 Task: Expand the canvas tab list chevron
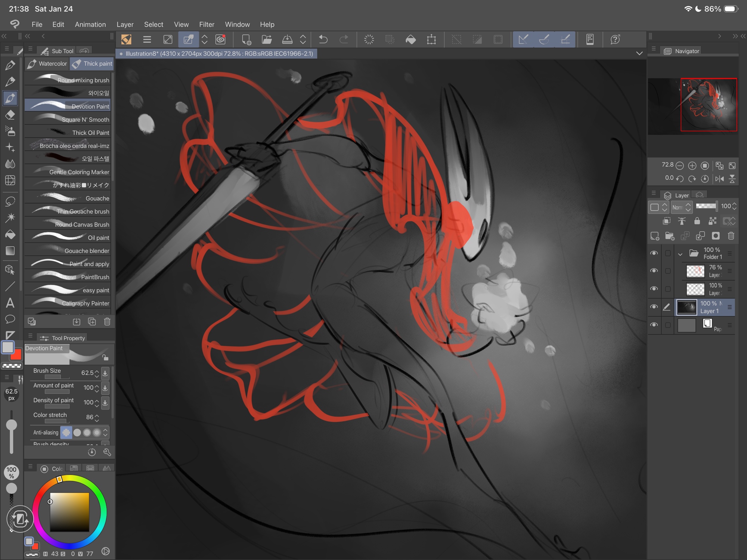tap(639, 53)
